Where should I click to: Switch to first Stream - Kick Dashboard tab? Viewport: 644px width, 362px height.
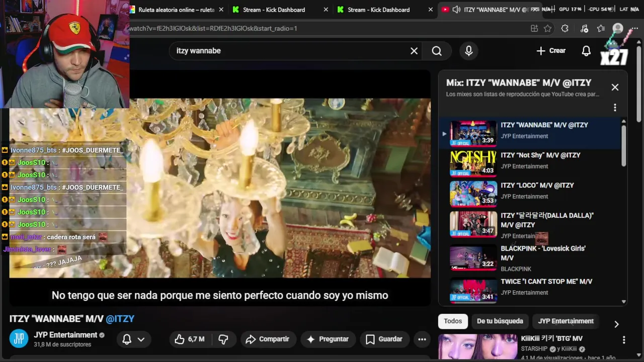tap(274, 10)
